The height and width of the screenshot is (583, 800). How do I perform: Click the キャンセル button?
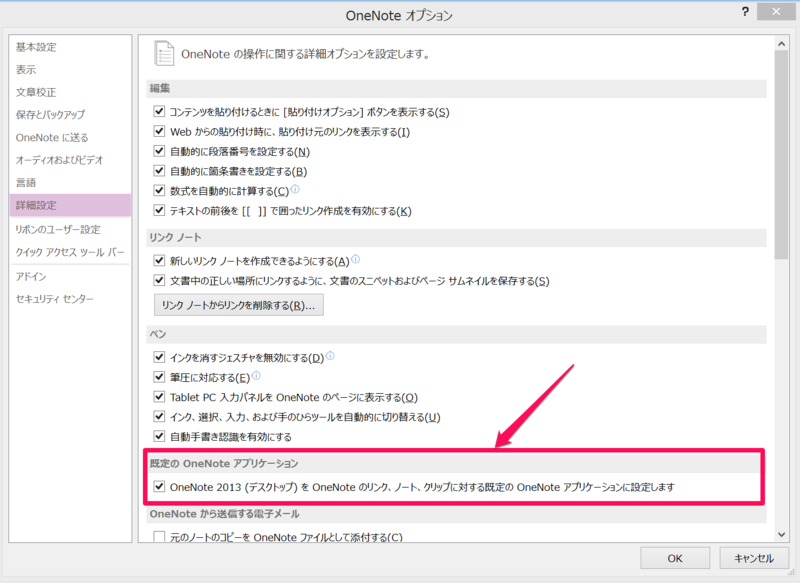coord(754,558)
